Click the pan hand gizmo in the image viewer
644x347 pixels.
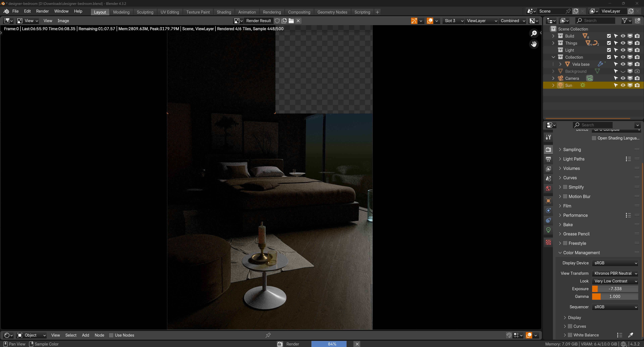tap(534, 44)
